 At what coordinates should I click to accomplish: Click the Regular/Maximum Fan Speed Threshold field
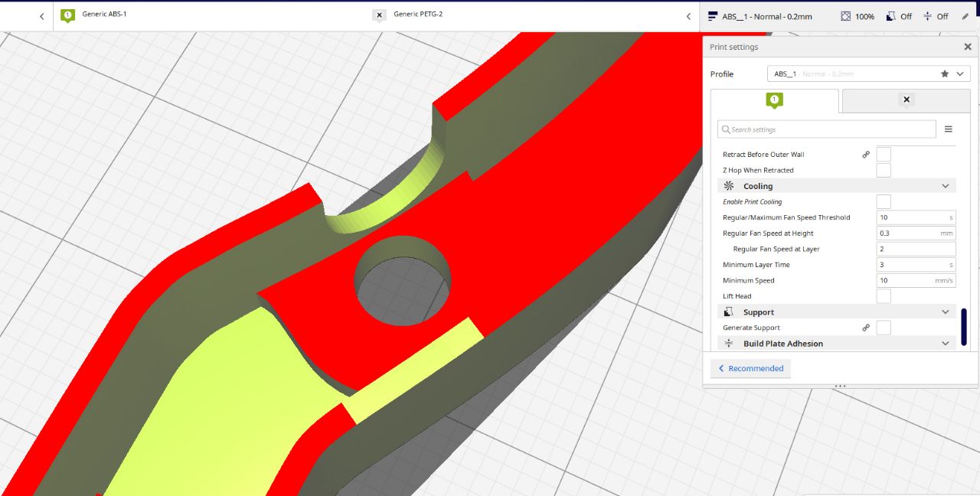pos(916,217)
